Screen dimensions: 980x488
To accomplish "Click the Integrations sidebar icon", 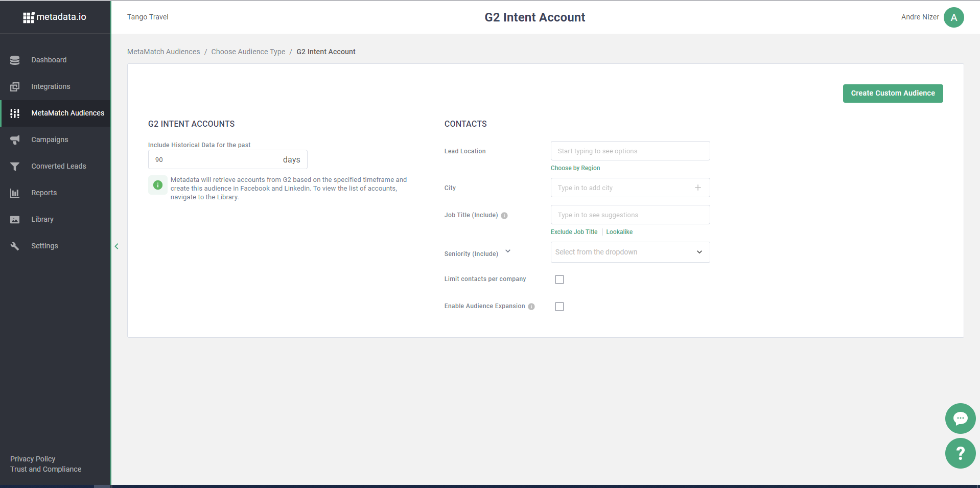I will (15, 87).
